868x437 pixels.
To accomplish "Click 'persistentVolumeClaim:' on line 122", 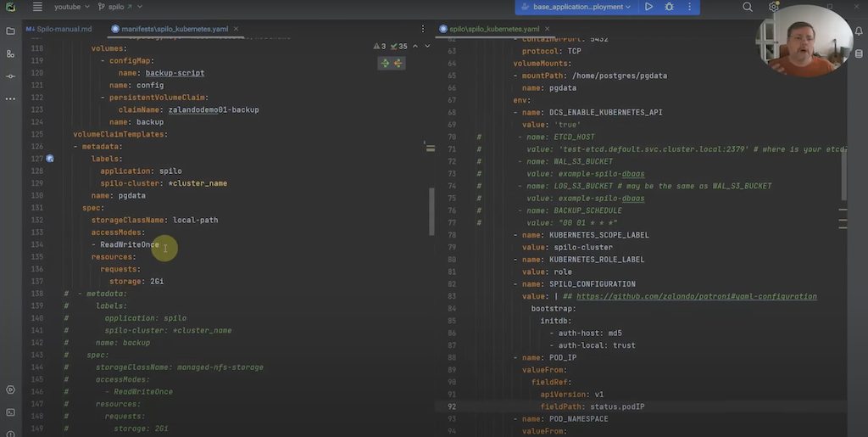I will click(x=159, y=98).
